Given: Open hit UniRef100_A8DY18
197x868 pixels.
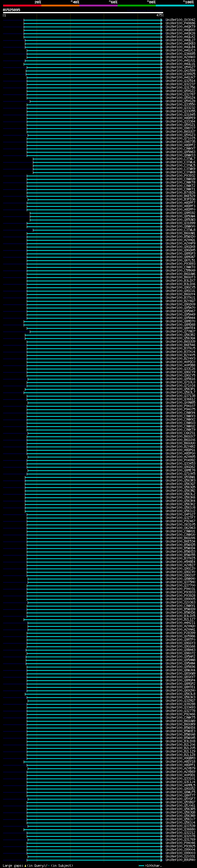Looking at the screenshot, I should [x=180, y=761].
